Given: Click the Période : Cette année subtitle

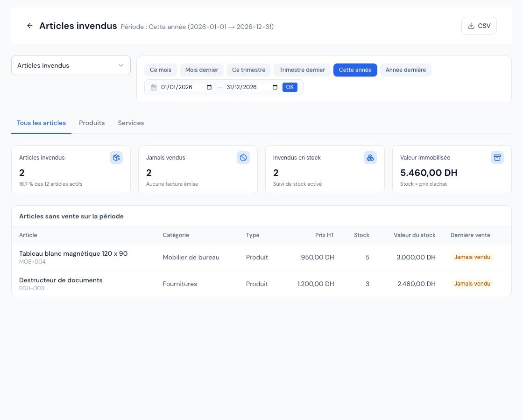Looking at the screenshot, I should [197, 27].
